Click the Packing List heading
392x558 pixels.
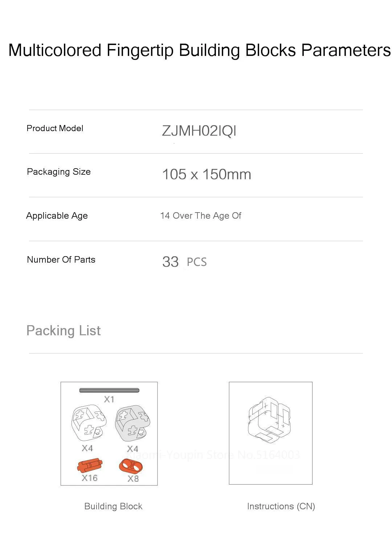pyautogui.click(x=64, y=331)
